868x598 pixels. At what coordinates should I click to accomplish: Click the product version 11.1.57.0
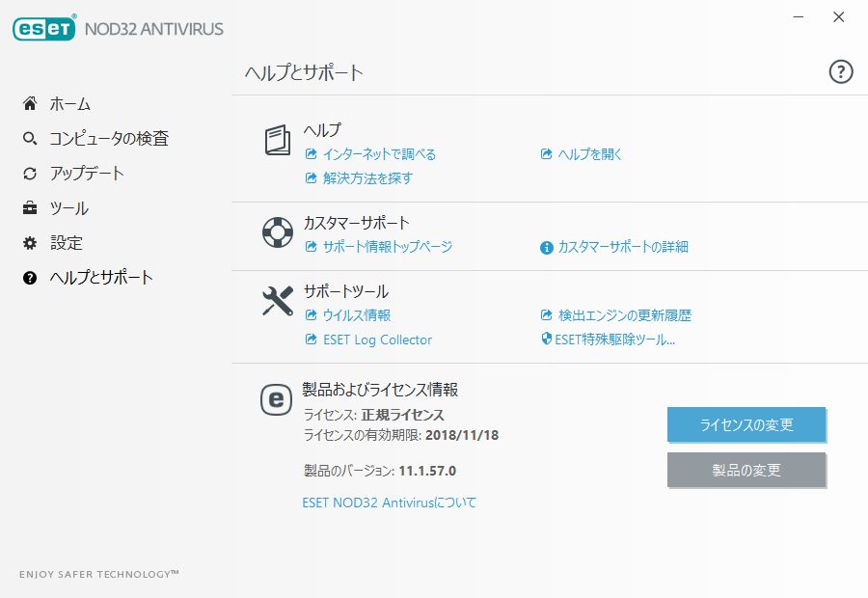[427, 472]
